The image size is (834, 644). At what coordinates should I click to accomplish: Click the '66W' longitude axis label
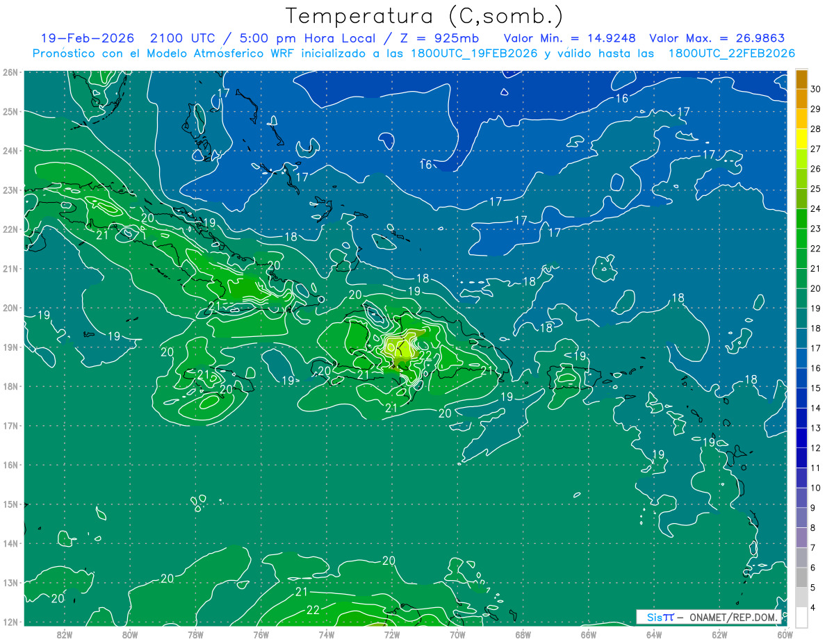(x=588, y=634)
